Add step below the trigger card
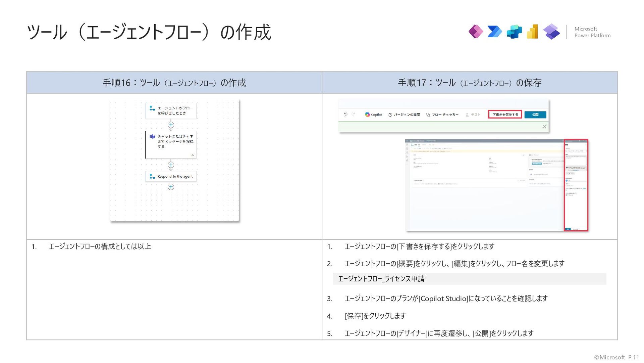Viewport: 644px width, 363px height. coord(171,125)
